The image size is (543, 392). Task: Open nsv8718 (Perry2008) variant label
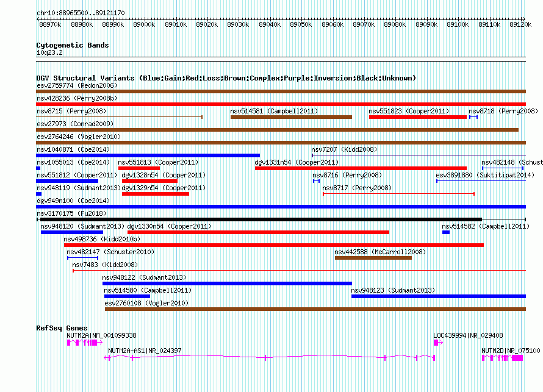coord(503,111)
